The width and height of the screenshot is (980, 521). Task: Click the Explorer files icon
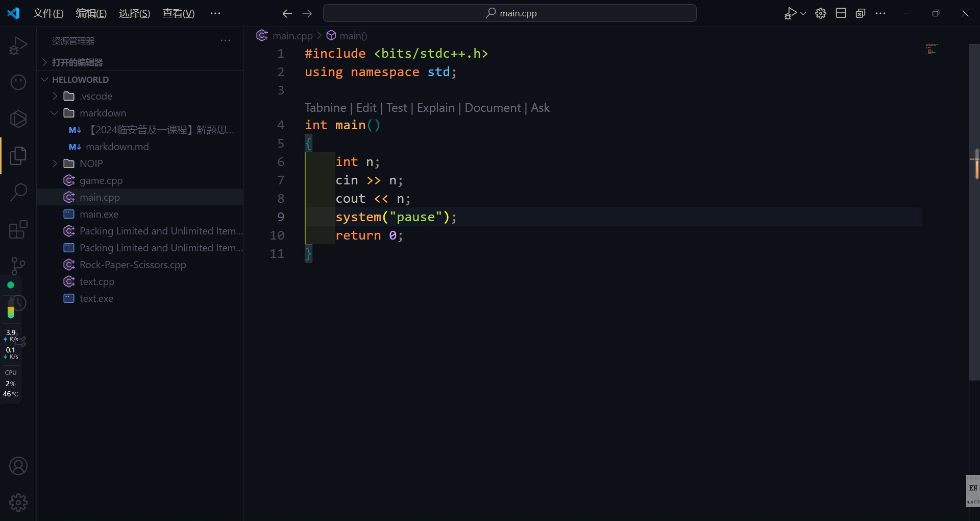[x=18, y=156]
